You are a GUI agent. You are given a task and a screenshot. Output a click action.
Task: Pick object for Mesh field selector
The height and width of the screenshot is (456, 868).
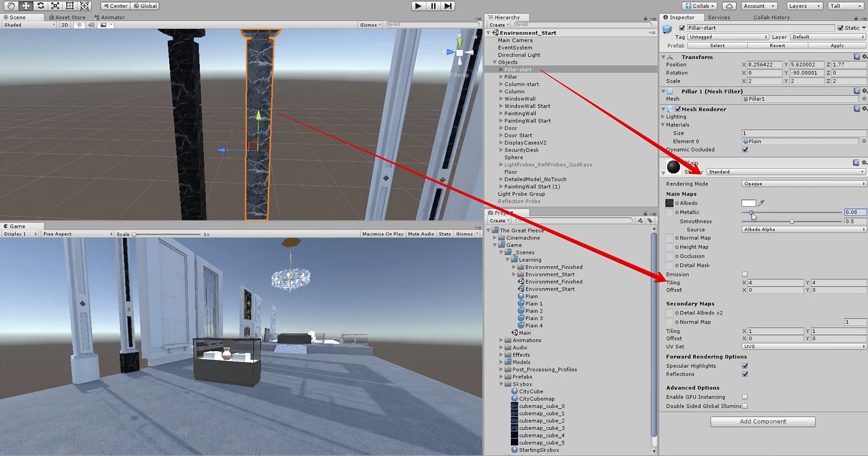point(864,99)
